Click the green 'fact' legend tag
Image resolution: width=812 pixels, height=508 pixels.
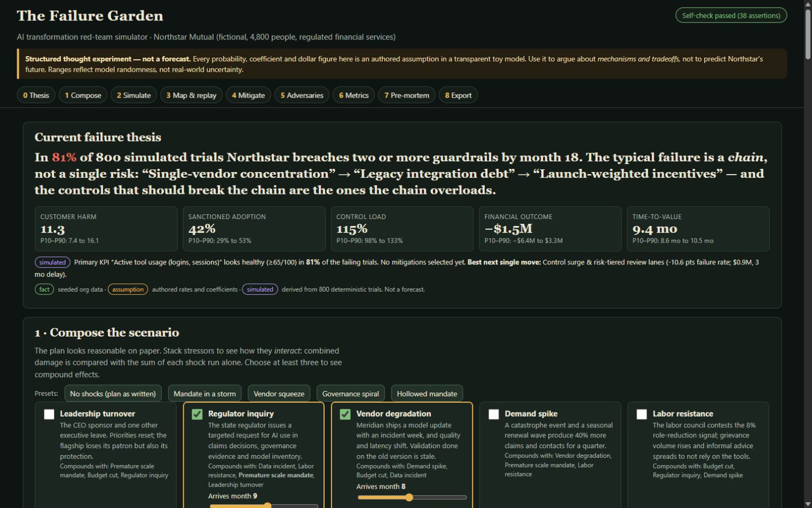pyautogui.click(x=44, y=290)
